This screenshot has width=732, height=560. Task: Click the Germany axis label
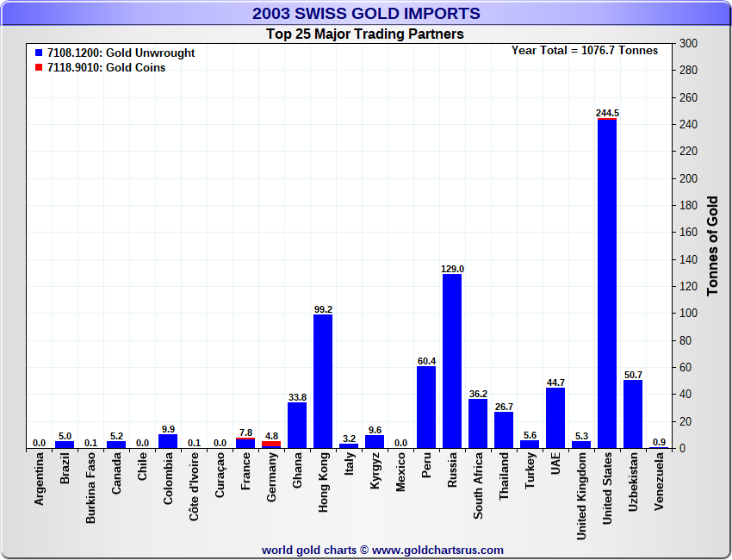271,477
